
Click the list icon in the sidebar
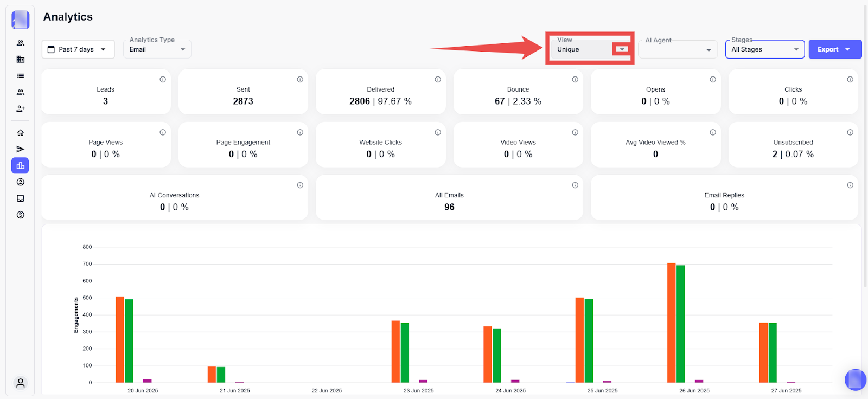[x=21, y=76]
